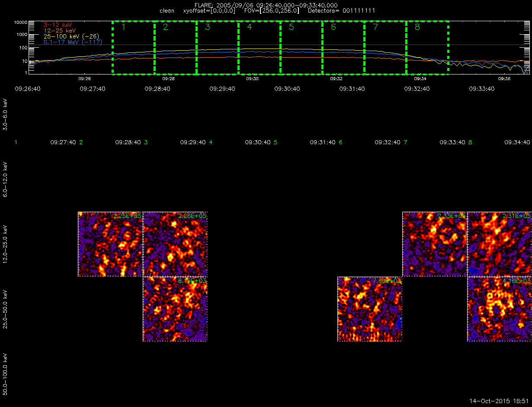This screenshot has width=532, height=407.
Task: Click the '09:30' tick under light curve
Action: point(252,79)
